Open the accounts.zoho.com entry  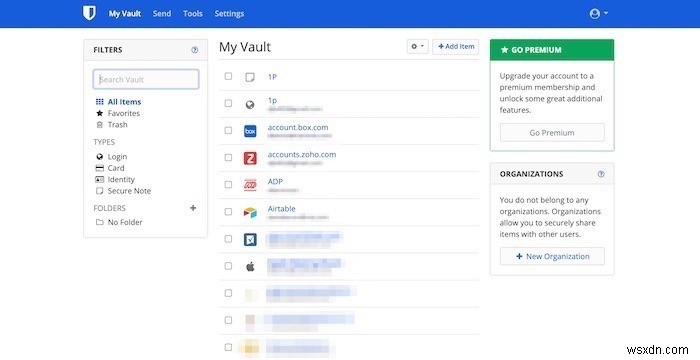(x=302, y=155)
